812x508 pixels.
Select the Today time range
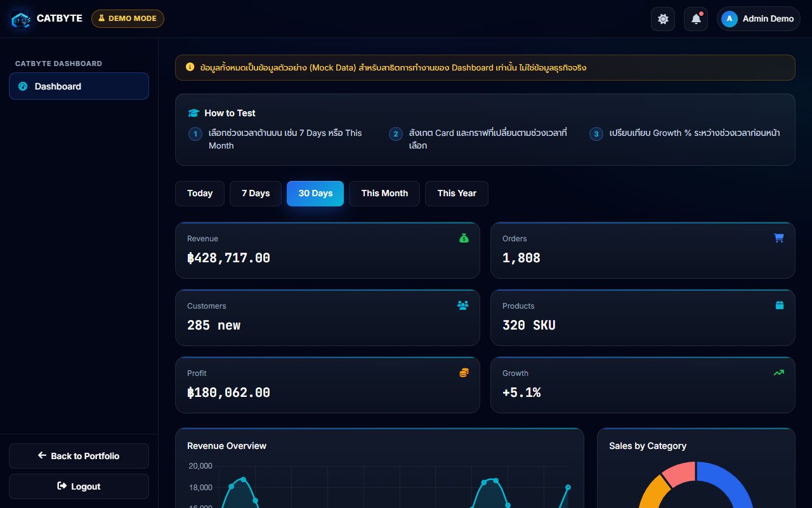pyautogui.click(x=200, y=194)
